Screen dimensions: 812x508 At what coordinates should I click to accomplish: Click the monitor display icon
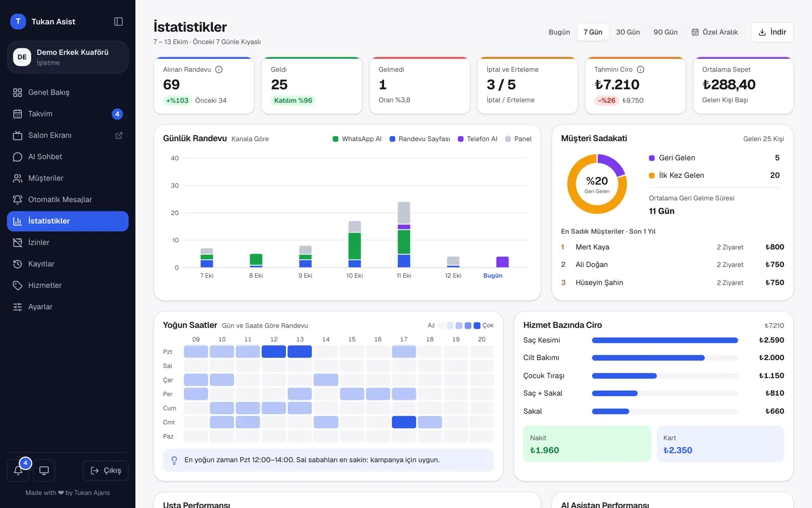point(44,470)
